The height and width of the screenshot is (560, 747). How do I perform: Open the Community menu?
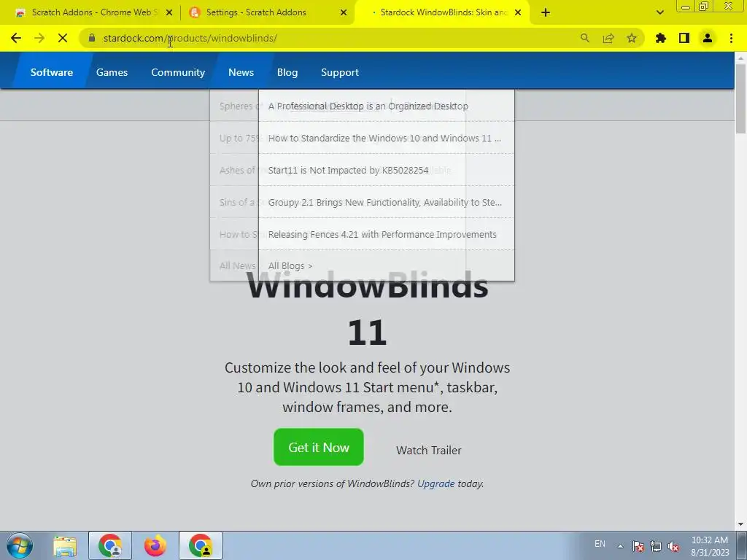click(x=178, y=72)
